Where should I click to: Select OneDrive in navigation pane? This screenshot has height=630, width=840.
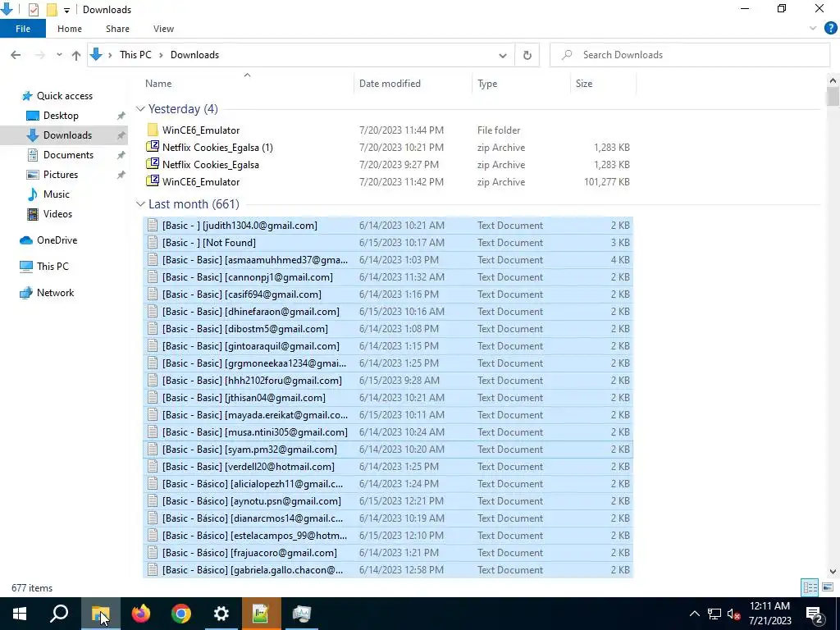click(x=57, y=240)
